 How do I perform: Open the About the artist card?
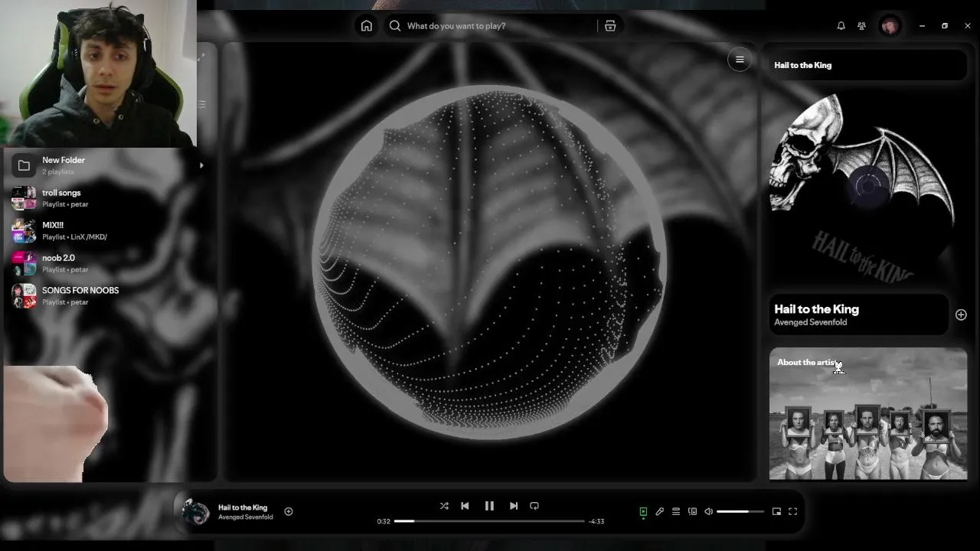[868, 414]
